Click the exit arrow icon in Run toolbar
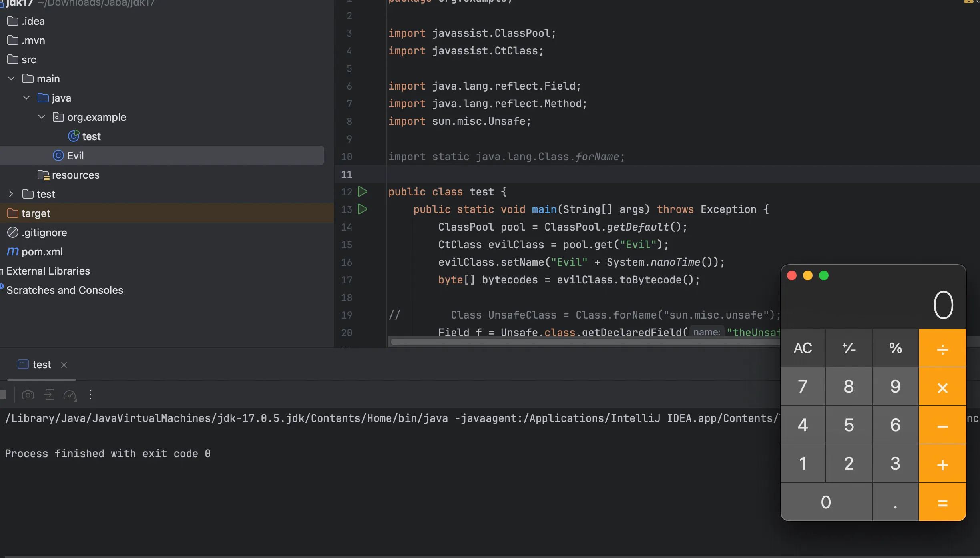The image size is (980, 558). (49, 395)
